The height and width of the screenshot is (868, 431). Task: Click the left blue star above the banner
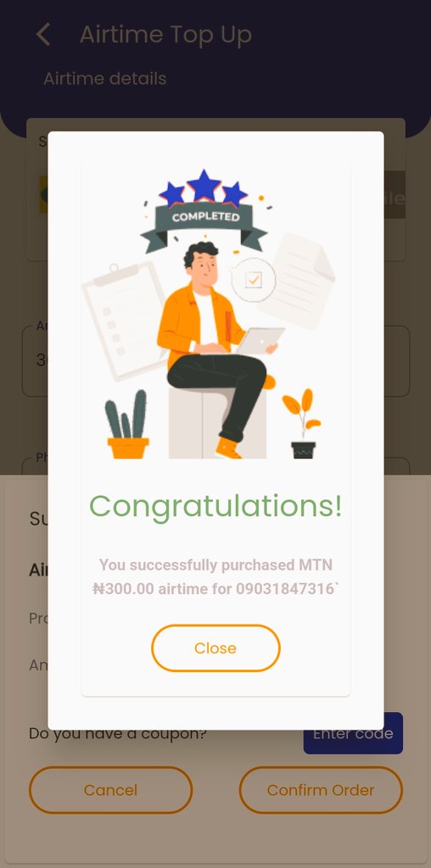point(171,194)
